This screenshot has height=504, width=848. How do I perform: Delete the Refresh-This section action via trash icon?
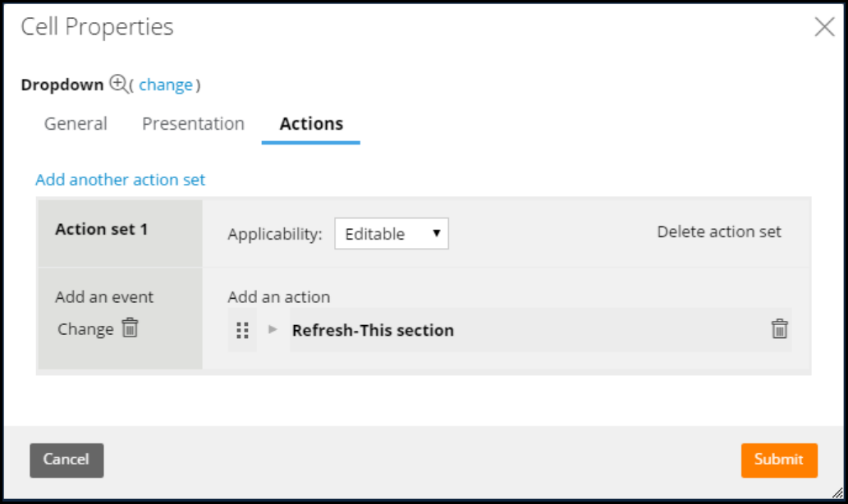click(779, 329)
